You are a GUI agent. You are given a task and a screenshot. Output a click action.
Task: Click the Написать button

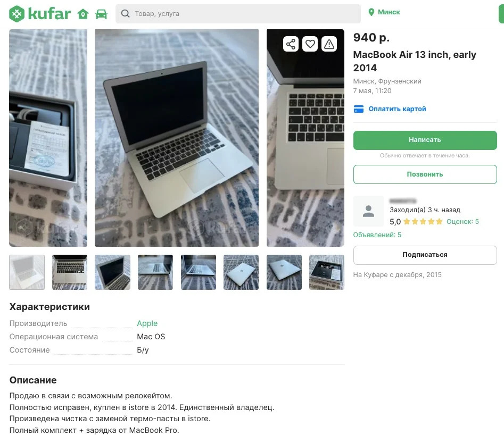coord(425,140)
